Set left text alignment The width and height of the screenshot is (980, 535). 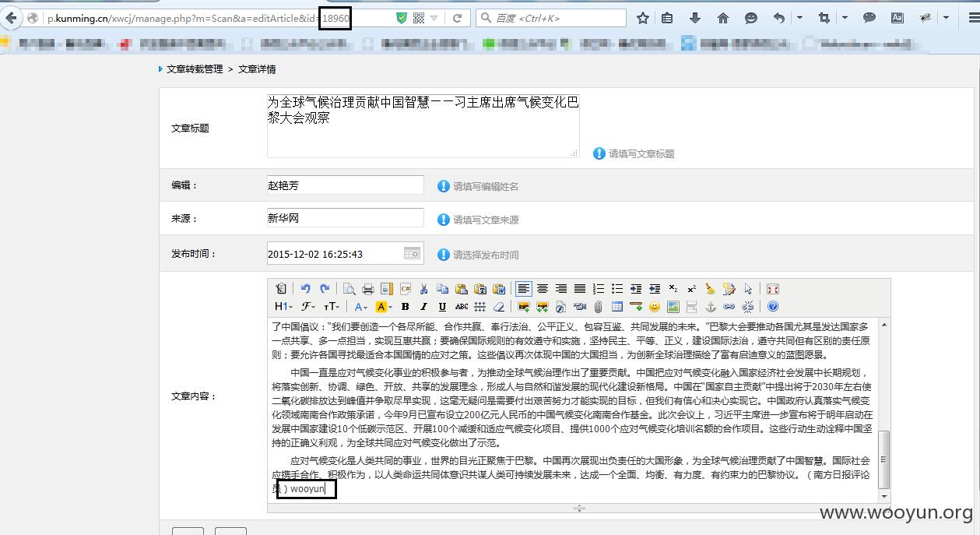tap(524, 289)
